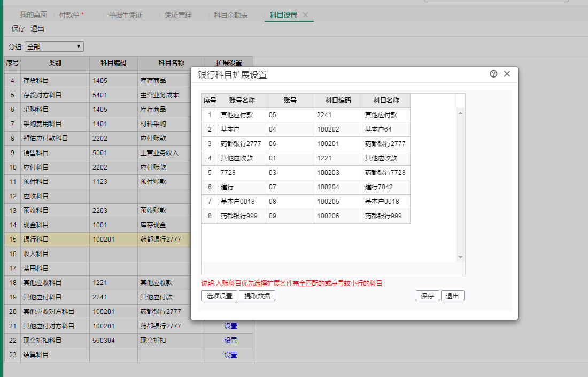The height and width of the screenshot is (377, 588).
Task: Click subject code 100202 in dialog
Action: [338, 129]
